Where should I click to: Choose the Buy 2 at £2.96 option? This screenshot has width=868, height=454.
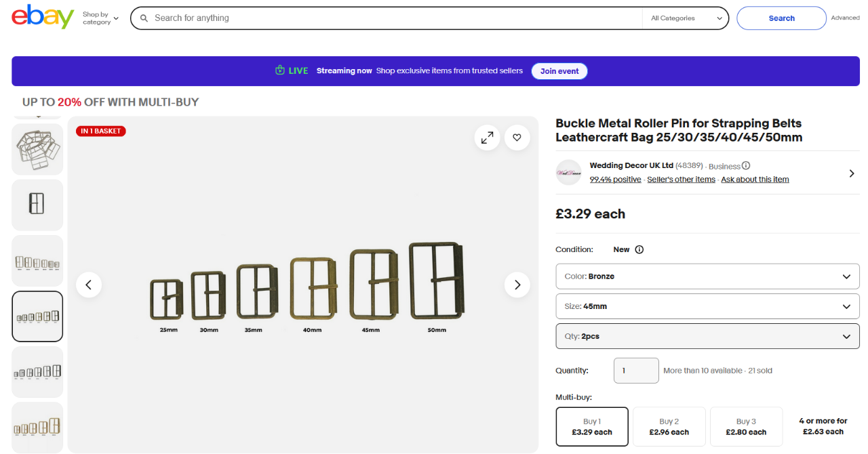coord(669,426)
